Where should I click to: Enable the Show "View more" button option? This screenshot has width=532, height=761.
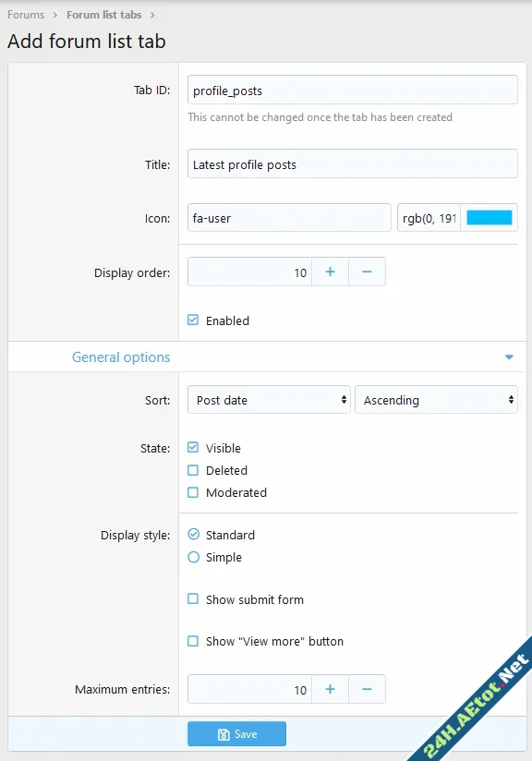(193, 641)
